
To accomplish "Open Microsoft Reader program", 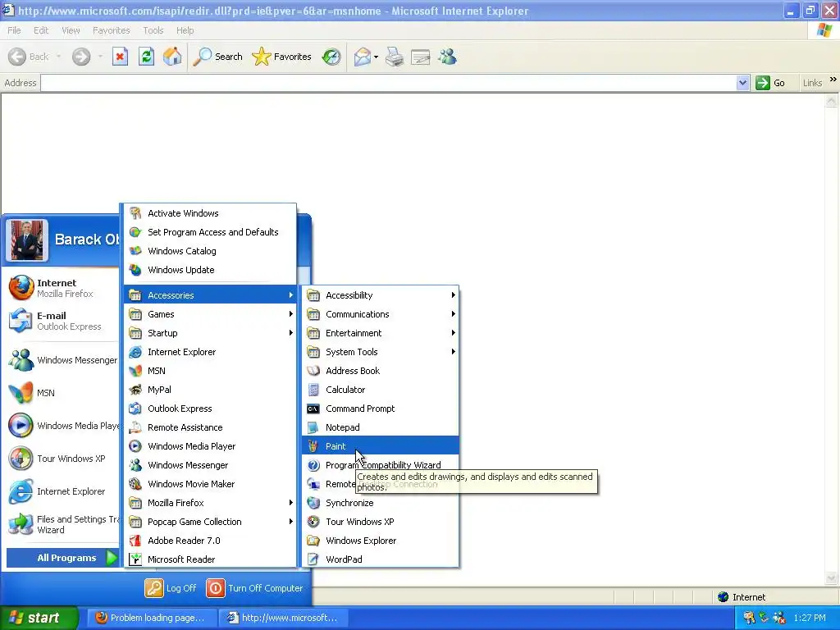I will point(210,559).
